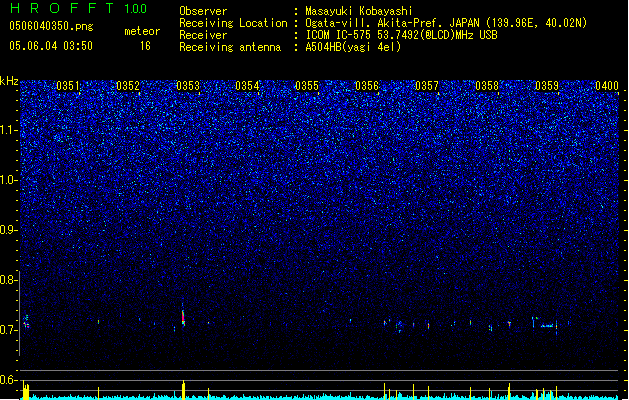The image size is (629, 400).
Task: Click the 0353 time marker
Action: tap(188, 86)
